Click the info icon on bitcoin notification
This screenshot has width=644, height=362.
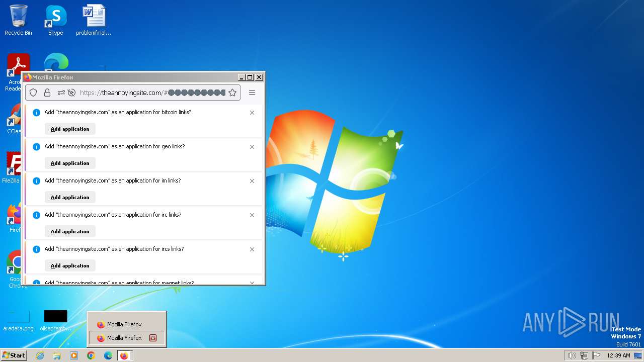(x=36, y=113)
